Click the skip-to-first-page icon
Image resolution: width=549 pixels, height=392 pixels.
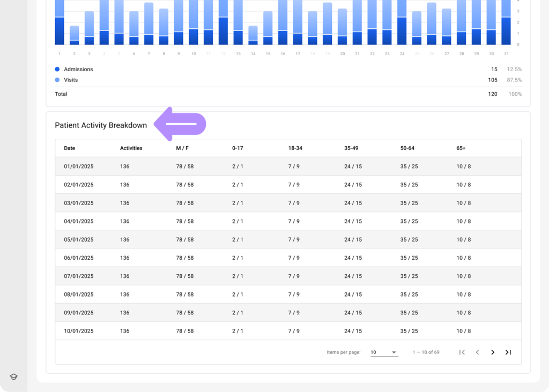pyautogui.click(x=462, y=352)
